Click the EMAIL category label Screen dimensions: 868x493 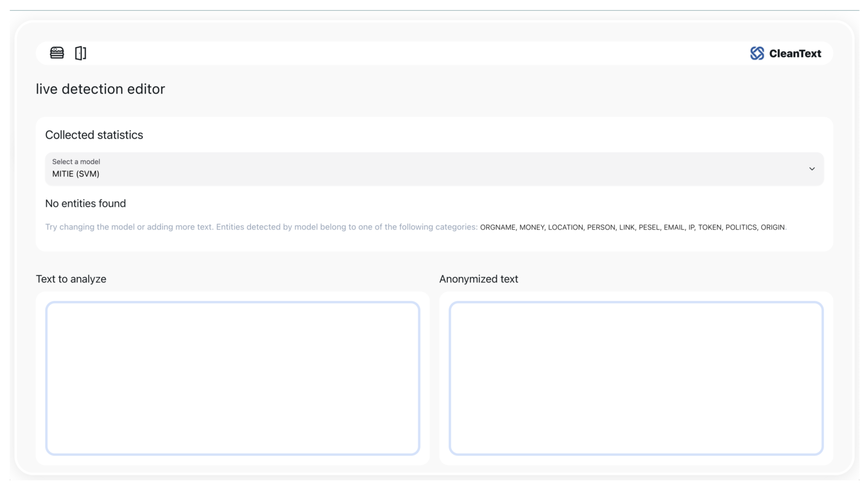point(674,227)
